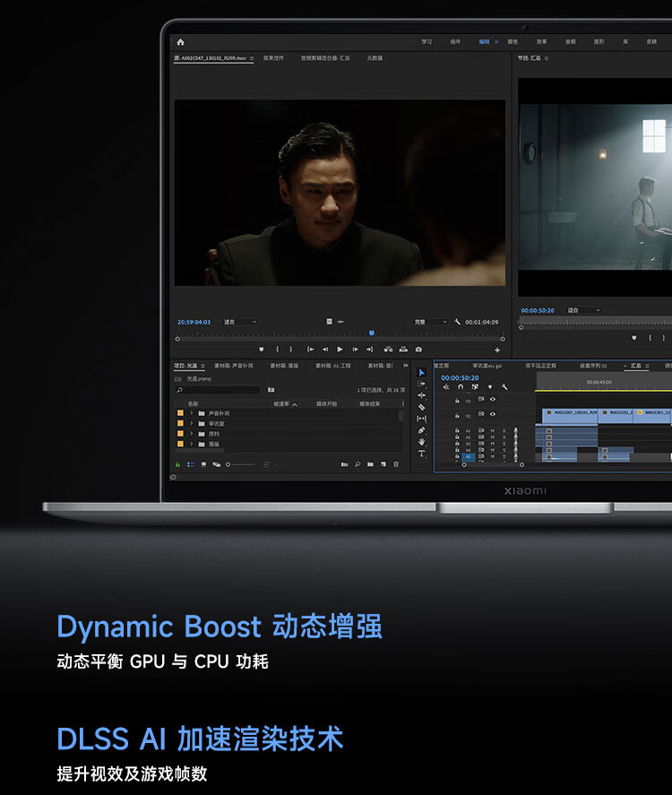The width and height of the screenshot is (672, 795).
Task: Open the 学习 workspace tab
Action: click(426, 41)
